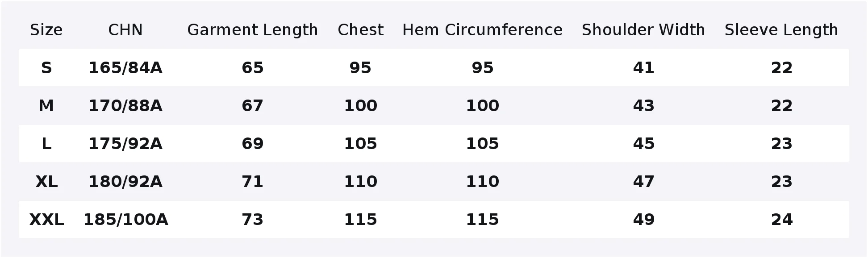
Task: Select garment length value 73
Action: pyautogui.click(x=253, y=220)
